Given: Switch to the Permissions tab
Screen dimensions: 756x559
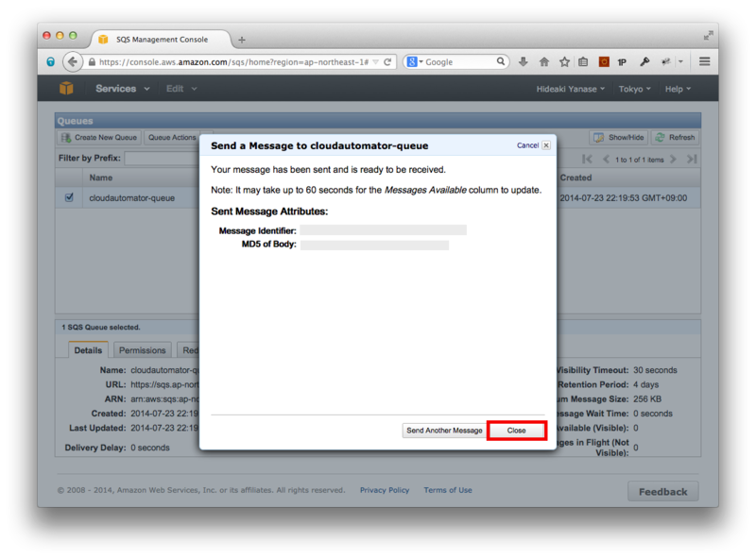Looking at the screenshot, I should coord(143,350).
